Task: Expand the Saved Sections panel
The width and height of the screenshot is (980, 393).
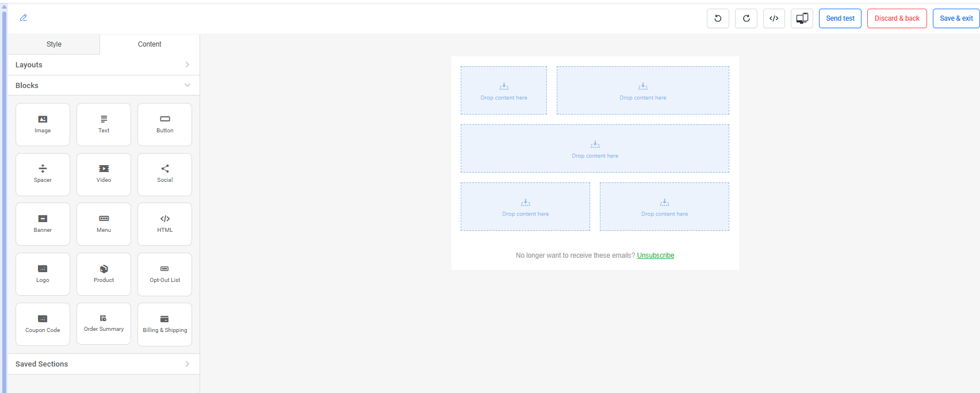Action: pos(104,364)
